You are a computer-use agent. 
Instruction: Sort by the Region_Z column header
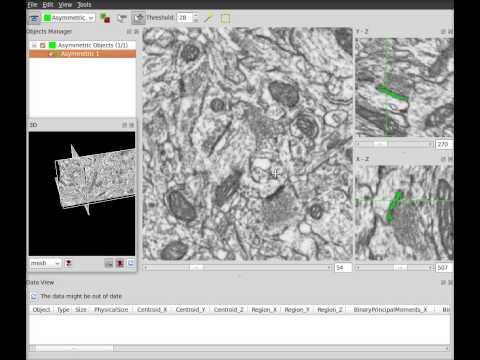(330, 310)
